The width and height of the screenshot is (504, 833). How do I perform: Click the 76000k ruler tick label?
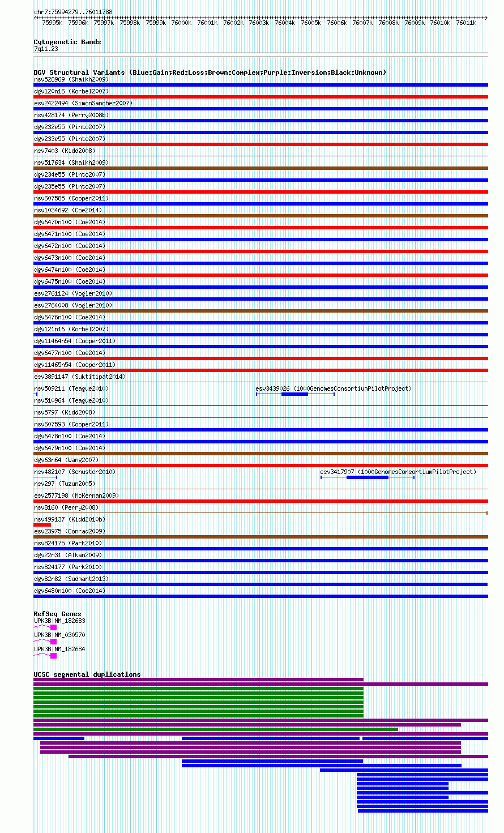coord(181,23)
